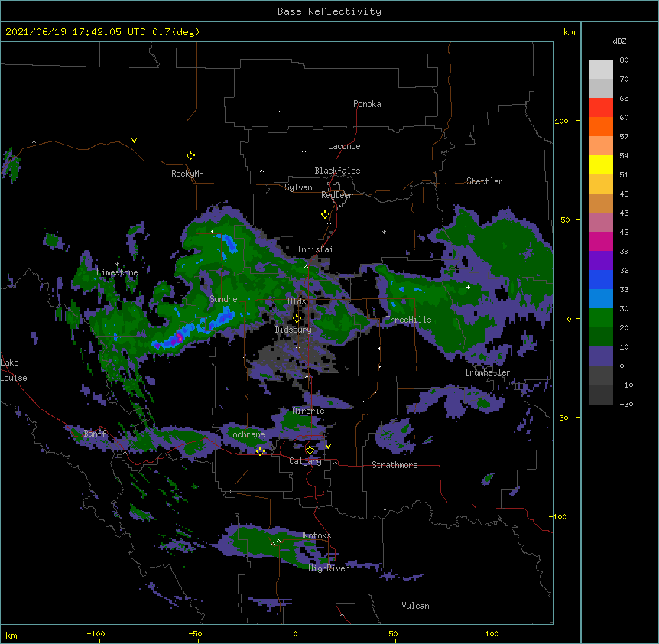
Task: Click the Ponoka city label
Action: pos(367,104)
